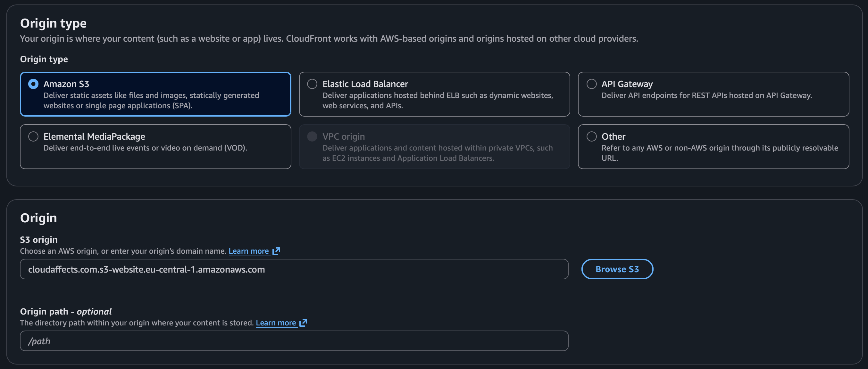Image resolution: width=868 pixels, height=369 pixels.
Task: Select the Amazon S3 radio button
Action: [x=33, y=84]
